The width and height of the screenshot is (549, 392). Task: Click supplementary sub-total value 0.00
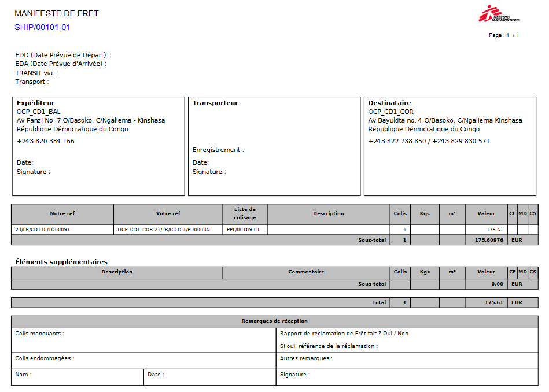coord(497,284)
